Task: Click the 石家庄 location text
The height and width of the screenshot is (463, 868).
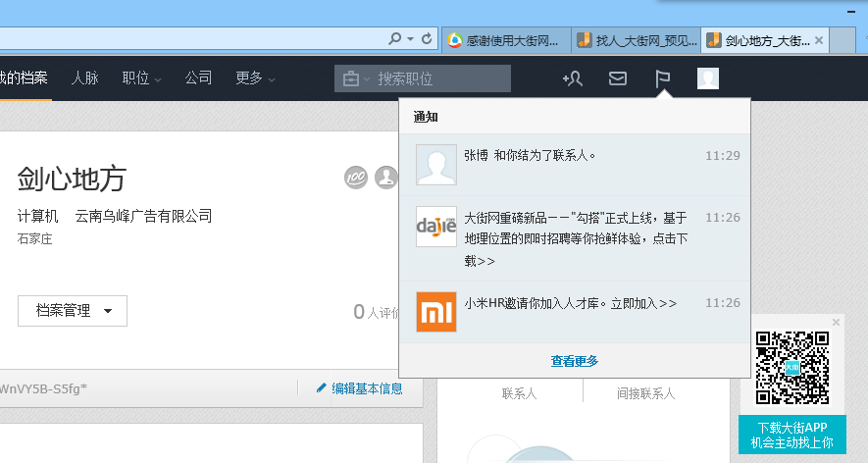Action: pos(35,239)
